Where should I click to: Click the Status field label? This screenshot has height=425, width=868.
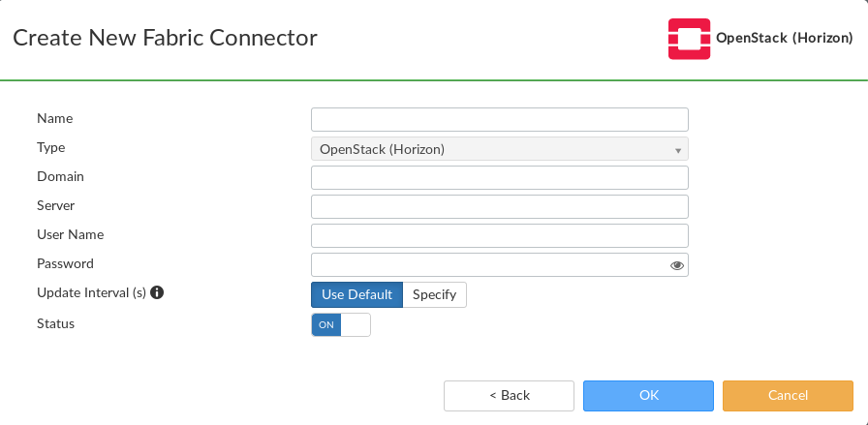click(55, 323)
